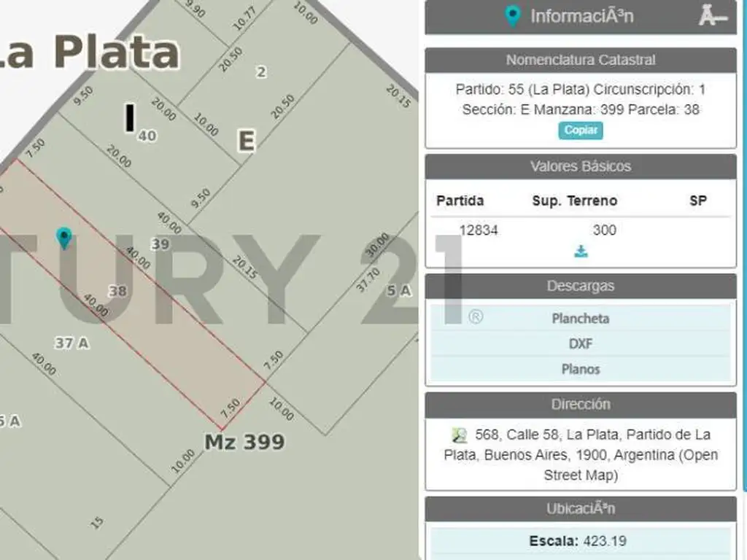The width and height of the screenshot is (747, 560).
Task: Collapse the Valores Básicos section header
Action: 580,166
